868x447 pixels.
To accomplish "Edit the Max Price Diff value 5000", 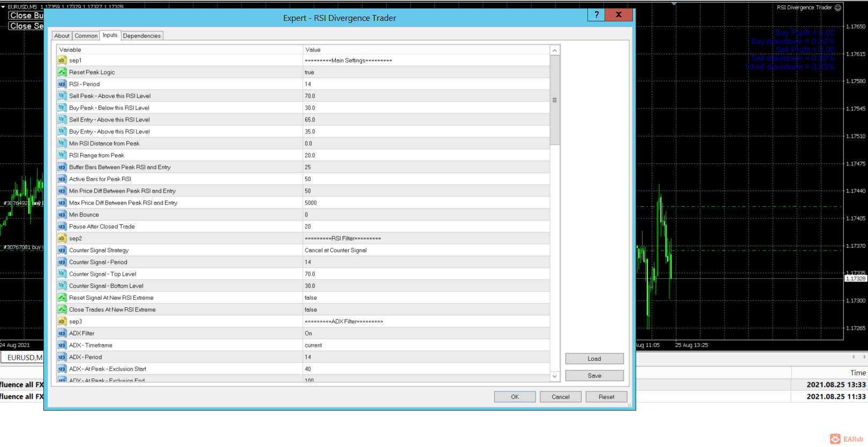I will (426, 203).
